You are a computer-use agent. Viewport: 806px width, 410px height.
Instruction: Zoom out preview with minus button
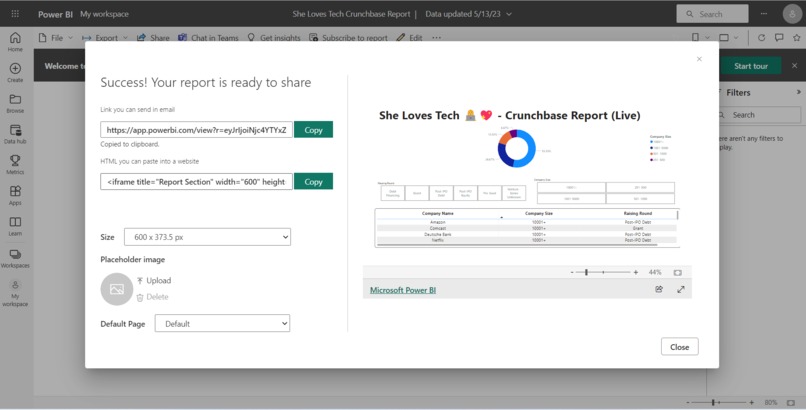click(572, 272)
